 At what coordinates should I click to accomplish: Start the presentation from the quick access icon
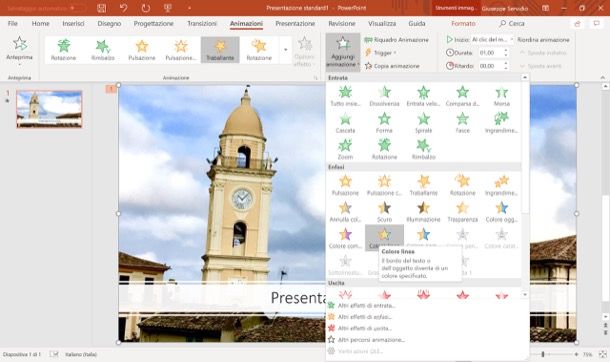tap(168, 8)
